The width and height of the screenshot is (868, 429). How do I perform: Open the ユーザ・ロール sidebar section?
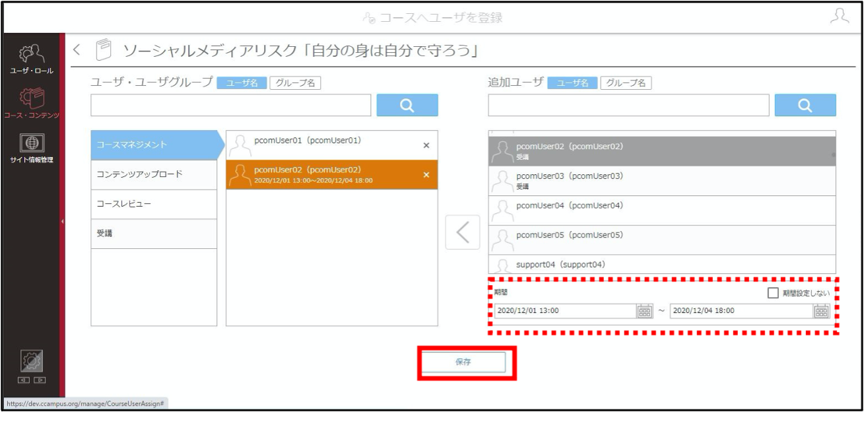tap(31, 59)
